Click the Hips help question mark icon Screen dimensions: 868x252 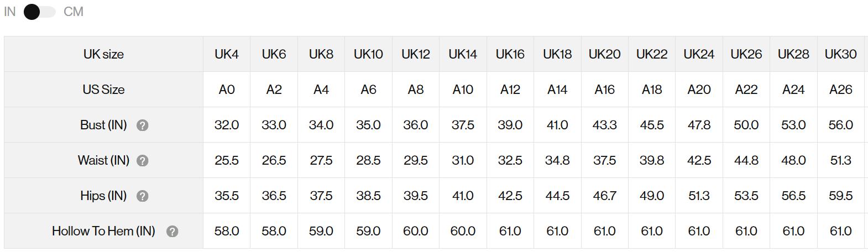click(142, 196)
